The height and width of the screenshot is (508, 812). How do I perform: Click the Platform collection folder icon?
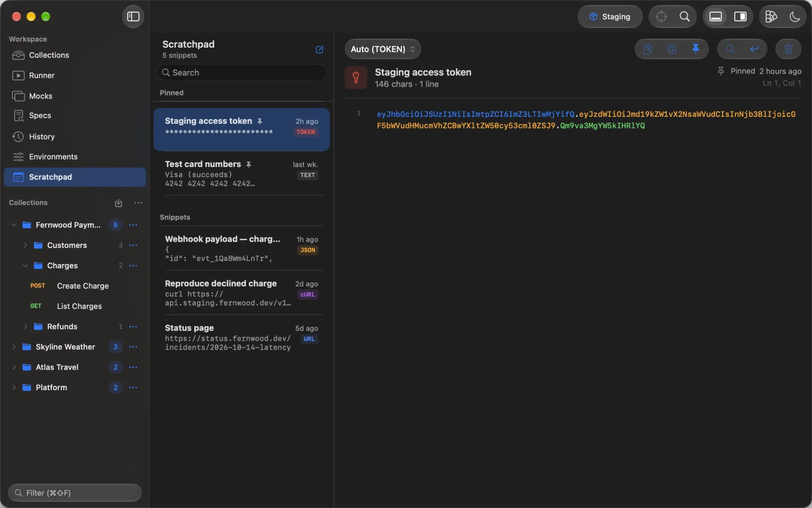pyautogui.click(x=27, y=388)
